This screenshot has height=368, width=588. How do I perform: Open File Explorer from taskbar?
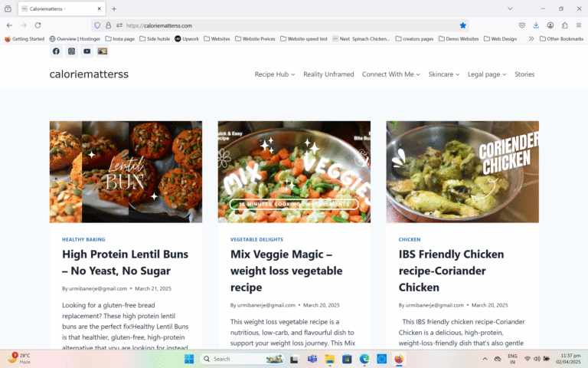click(x=330, y=359)
